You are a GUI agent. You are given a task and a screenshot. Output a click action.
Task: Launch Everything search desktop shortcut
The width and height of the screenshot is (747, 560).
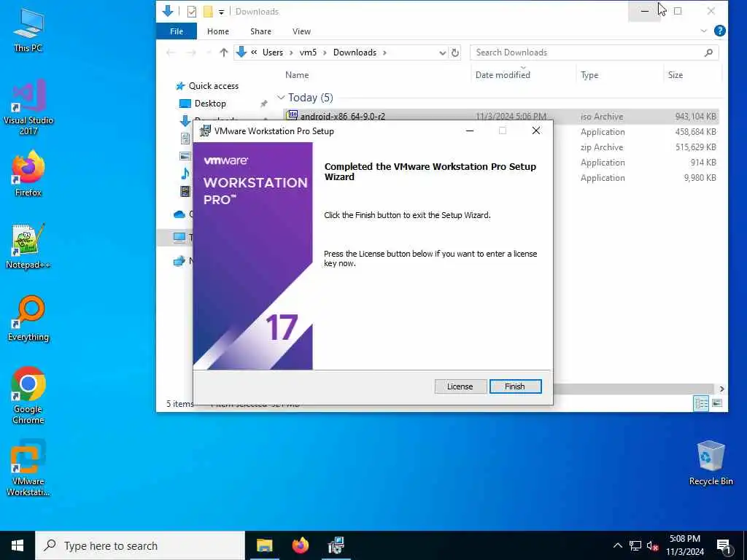[28, 319]
